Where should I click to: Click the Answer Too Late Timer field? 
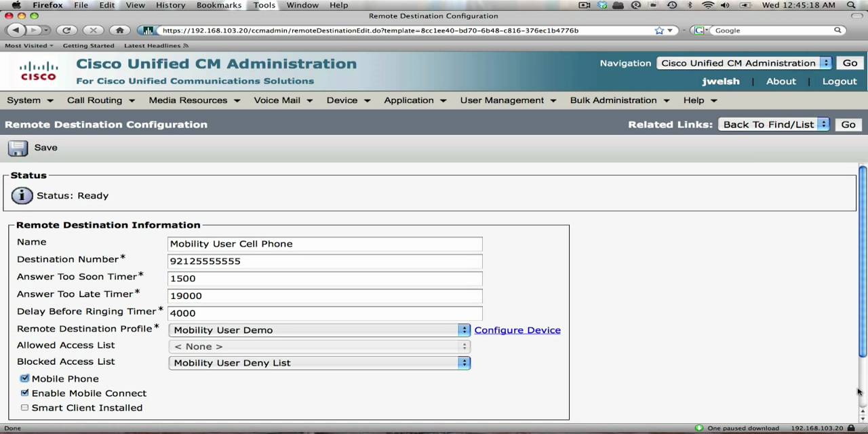coord(325,296)
